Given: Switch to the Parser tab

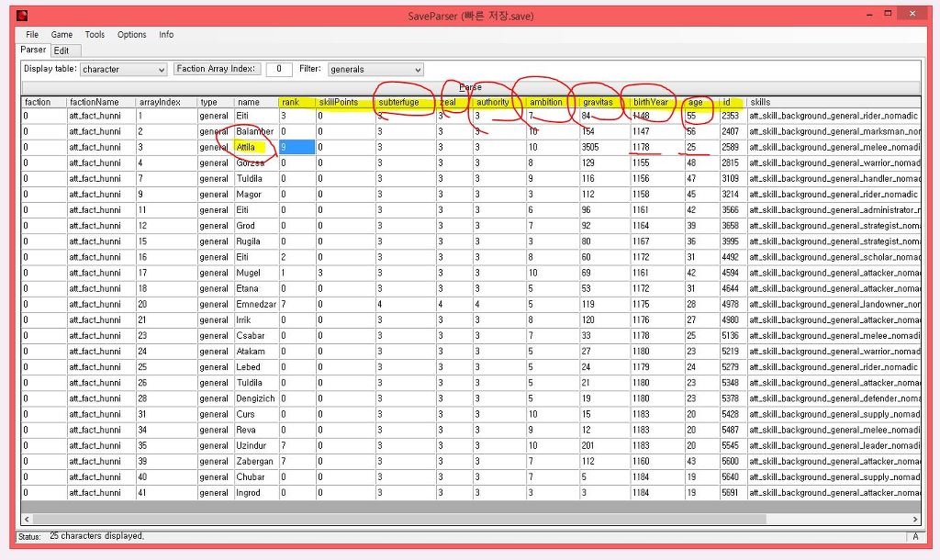Looking at the screenshot, I should 33,50.
